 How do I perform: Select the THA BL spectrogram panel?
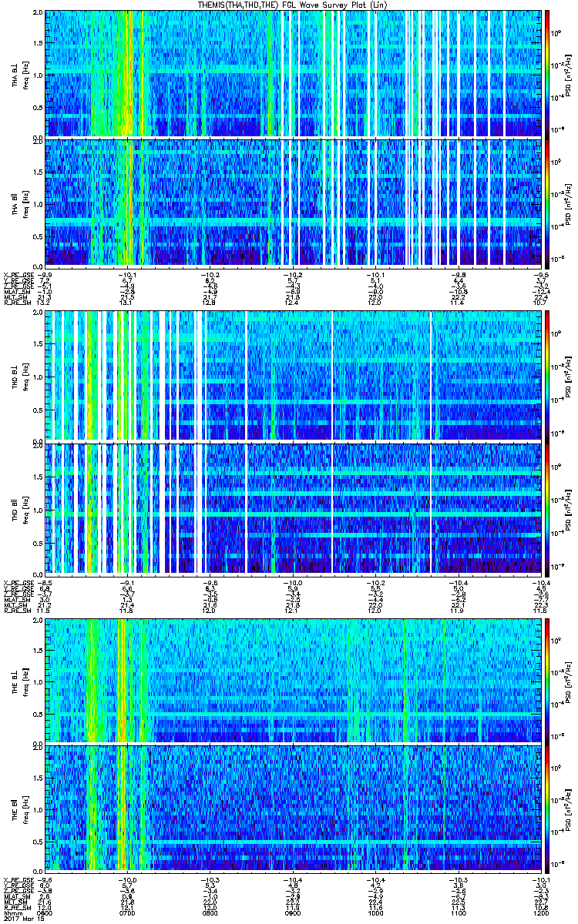(x=293, y=74)
